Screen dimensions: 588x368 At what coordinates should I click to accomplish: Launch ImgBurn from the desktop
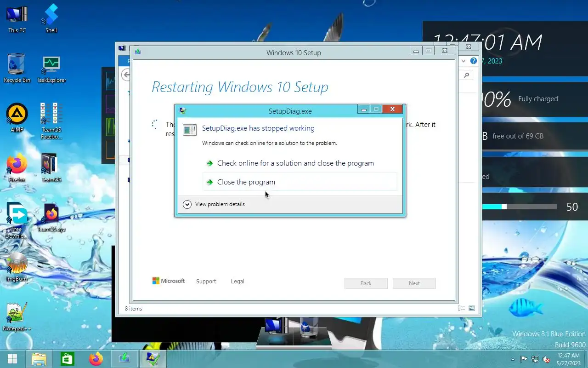17,267
